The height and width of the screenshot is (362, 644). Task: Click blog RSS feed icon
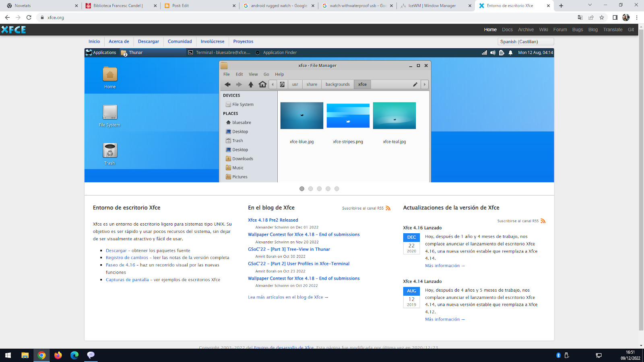388,208
